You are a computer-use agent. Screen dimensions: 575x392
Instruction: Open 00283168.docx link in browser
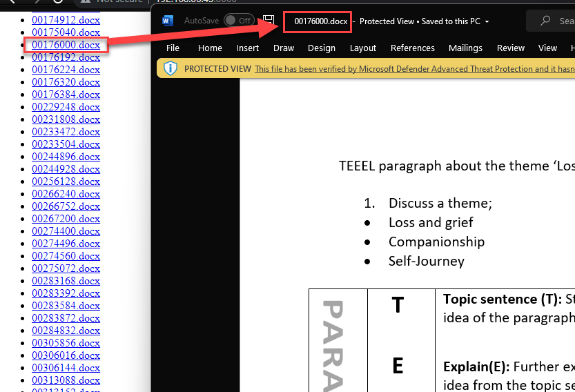click(66, 281)
